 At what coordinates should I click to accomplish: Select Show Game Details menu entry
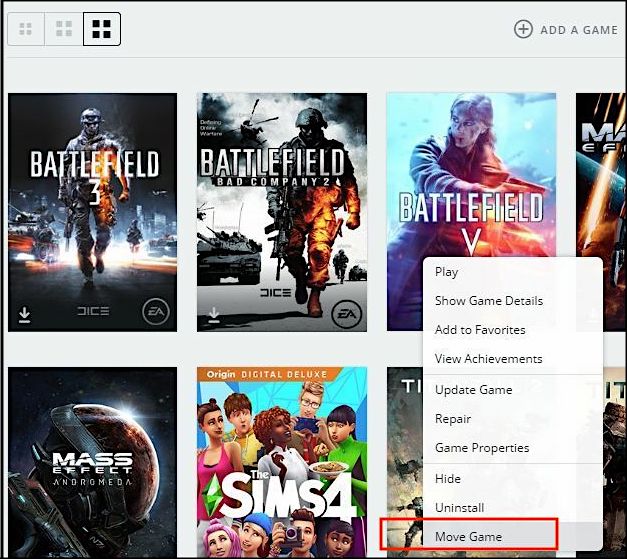click(489, 301)
